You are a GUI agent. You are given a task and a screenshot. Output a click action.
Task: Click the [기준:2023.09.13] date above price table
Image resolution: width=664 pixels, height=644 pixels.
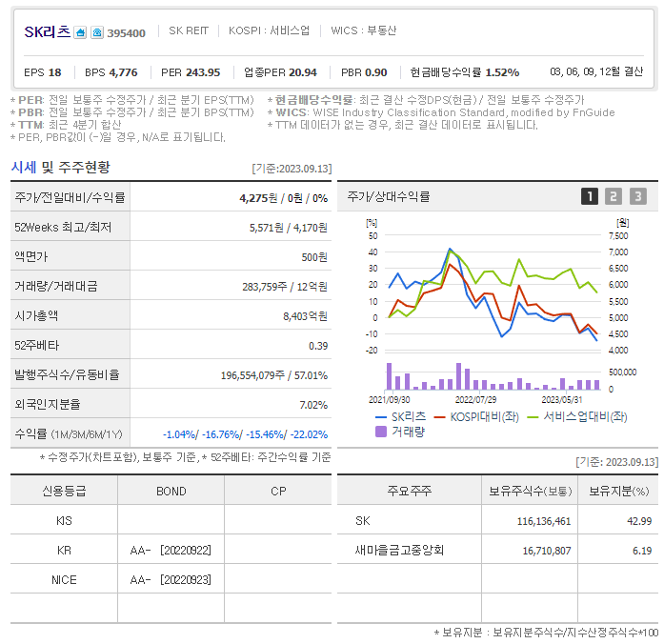click(x=292, y=169)
